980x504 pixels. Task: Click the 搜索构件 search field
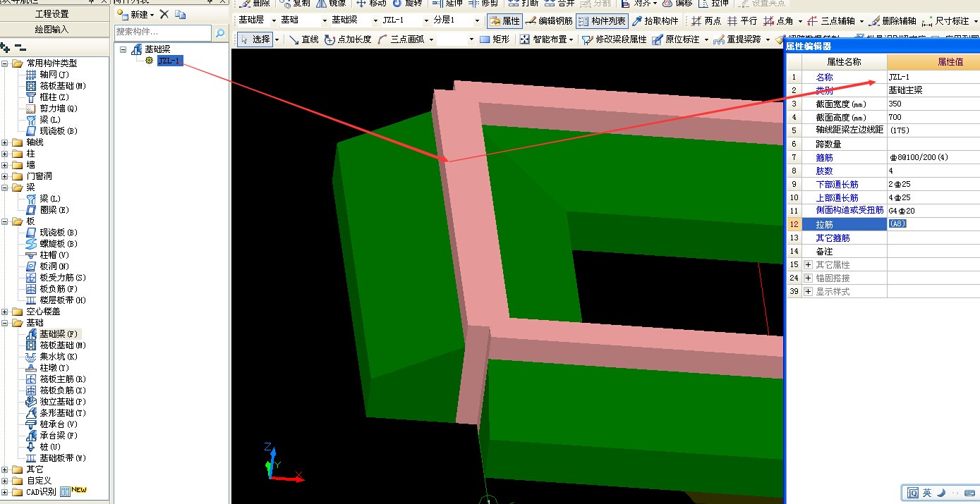click(x=163, y=32)
